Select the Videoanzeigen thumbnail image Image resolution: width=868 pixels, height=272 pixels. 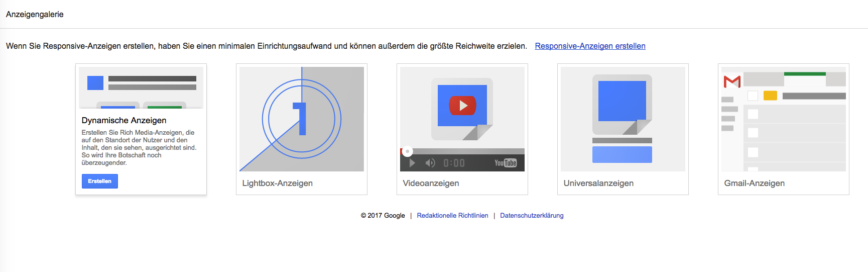click(462, 119)
